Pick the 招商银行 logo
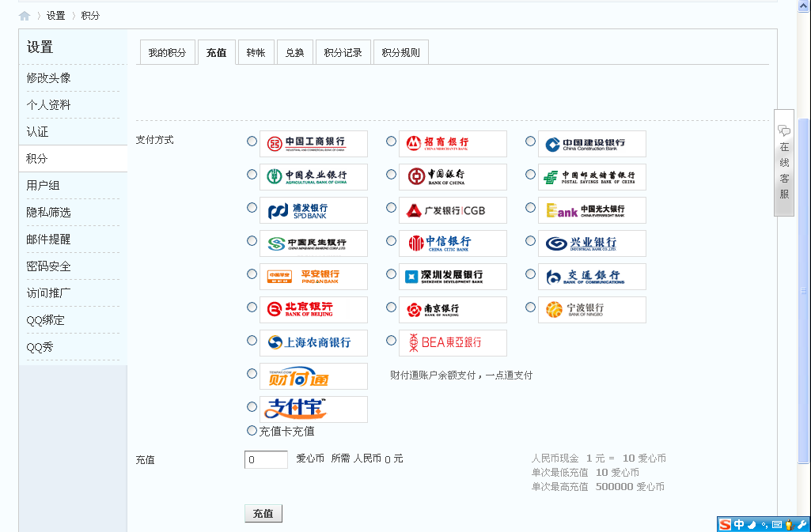Screen dimensions: 811x532 pyautogui.click(x=453, y=144)
